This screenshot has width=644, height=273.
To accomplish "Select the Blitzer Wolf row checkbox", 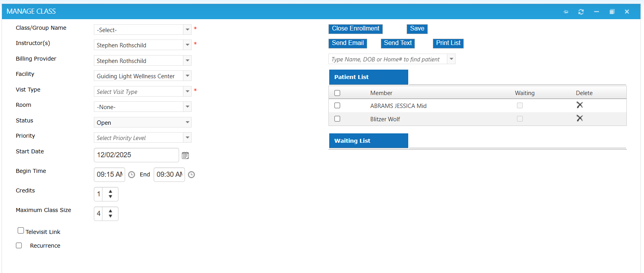I will [337, 119].
